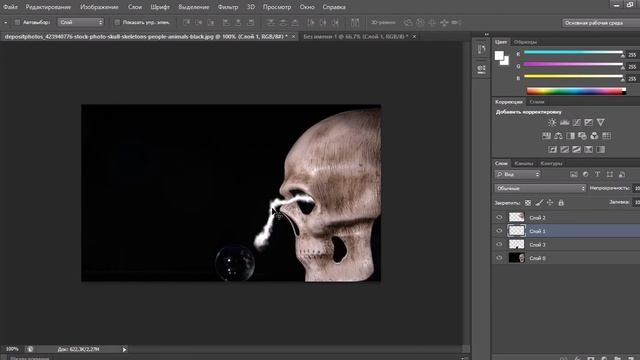640x360 pixels.
Task: Switch to the Контуры tab
Action: (x=551, y=163)
